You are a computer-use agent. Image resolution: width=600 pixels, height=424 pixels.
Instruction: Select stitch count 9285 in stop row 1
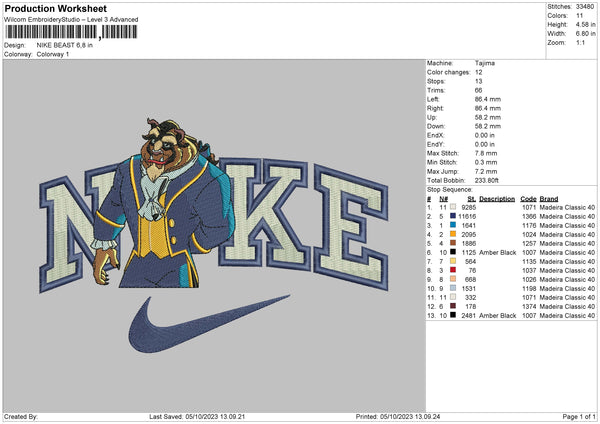469,207
